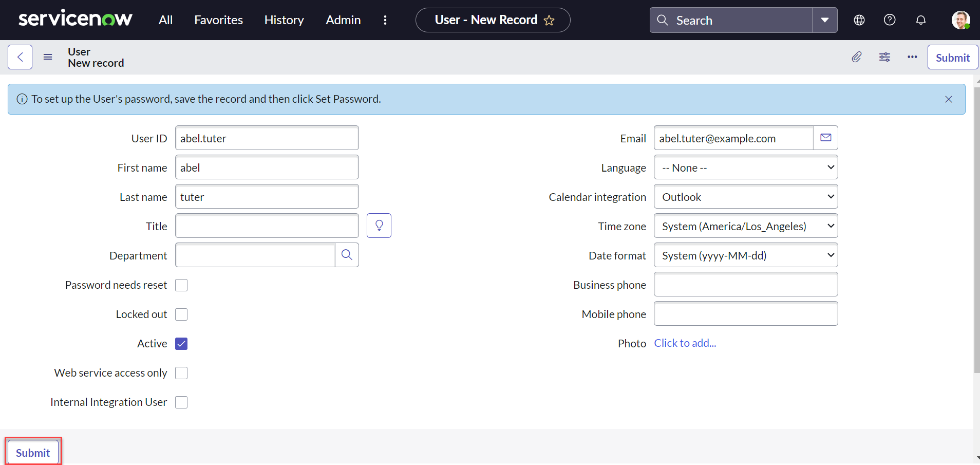Open the notifications bell
Viewport: 980px width, 465px height.
coord(920,20)
